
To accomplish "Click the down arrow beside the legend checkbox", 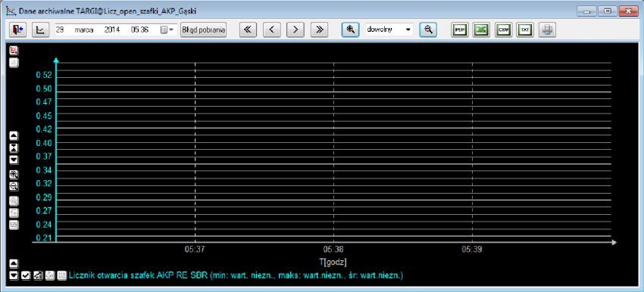I will tap(14, 275).
